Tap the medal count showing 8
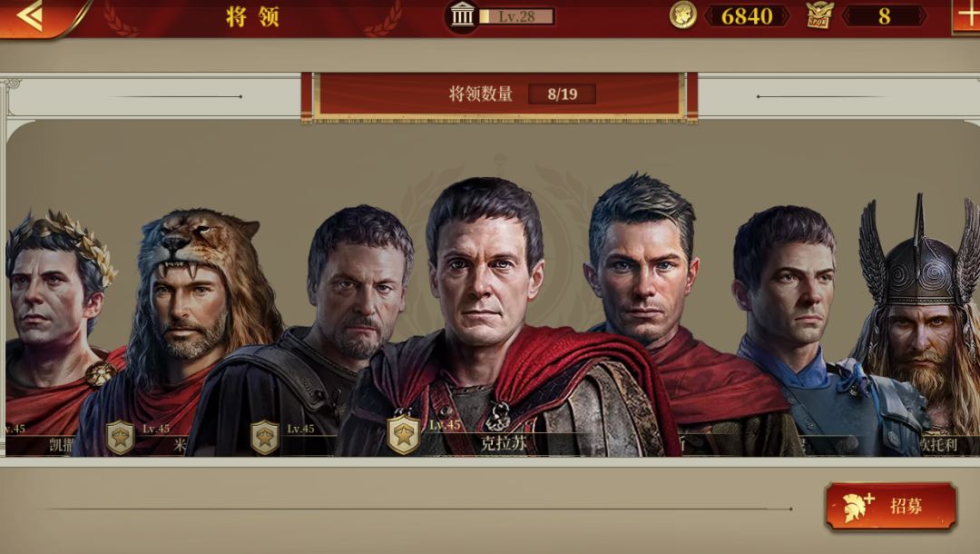 [x=884, y=16]
